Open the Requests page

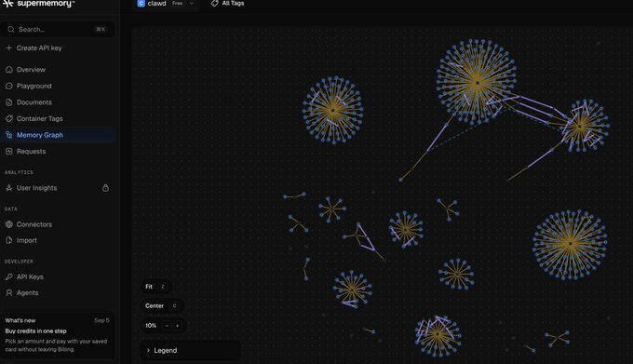point(59,152)
